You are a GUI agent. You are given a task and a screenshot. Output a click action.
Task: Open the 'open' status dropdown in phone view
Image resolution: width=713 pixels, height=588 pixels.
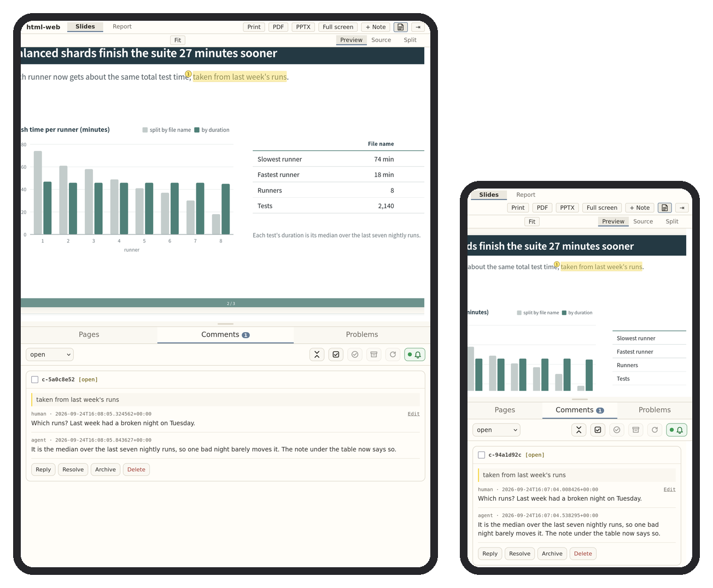click(496, 430)
